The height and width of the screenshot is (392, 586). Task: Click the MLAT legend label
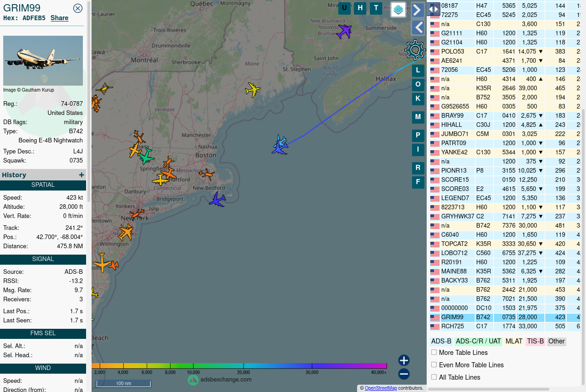point(514,341)
